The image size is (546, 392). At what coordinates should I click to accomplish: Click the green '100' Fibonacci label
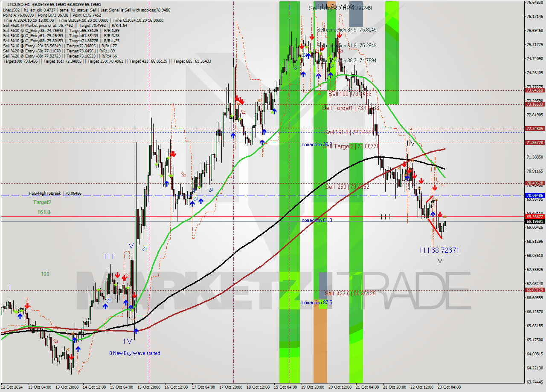click(x=45, y=274)
